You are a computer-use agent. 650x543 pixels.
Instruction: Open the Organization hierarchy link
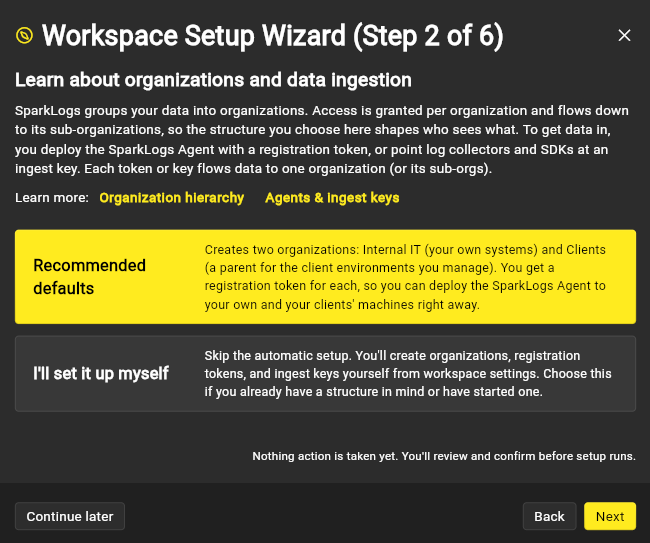coord(172,198)
